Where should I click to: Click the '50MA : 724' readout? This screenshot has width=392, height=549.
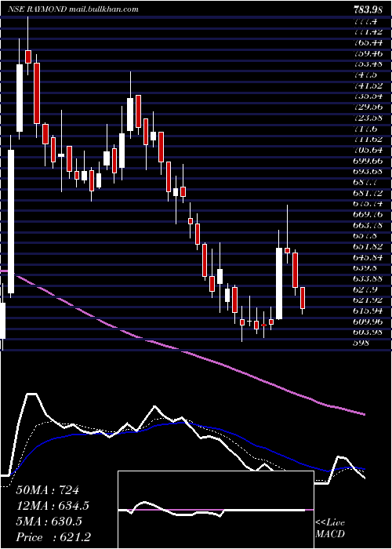point(47,490)
